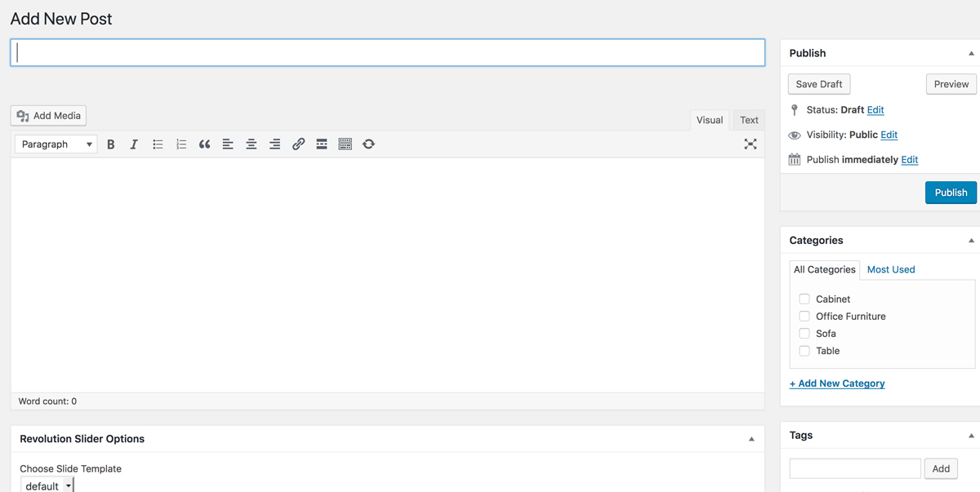Image resolution: width=980 pixels, height=492 pixels.
Task: Align text center
Action: 252,144
